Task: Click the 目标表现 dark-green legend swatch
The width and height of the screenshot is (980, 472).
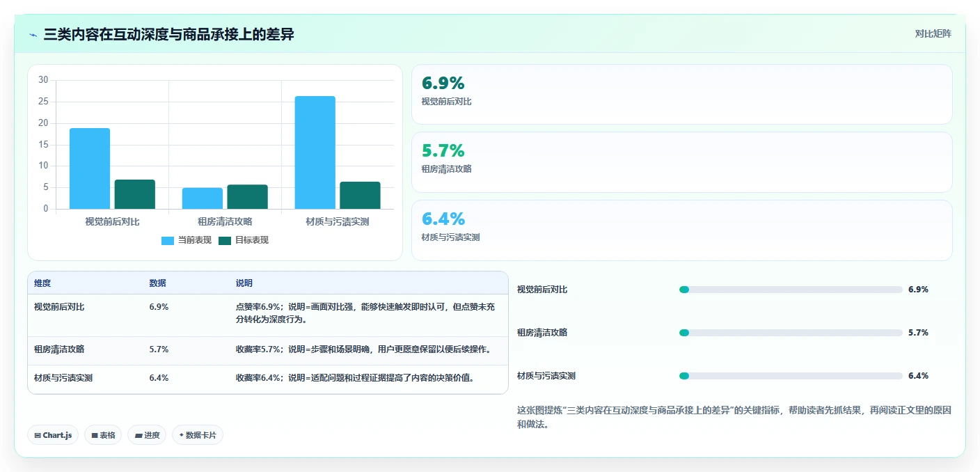Action: click(x=225, y=240)
